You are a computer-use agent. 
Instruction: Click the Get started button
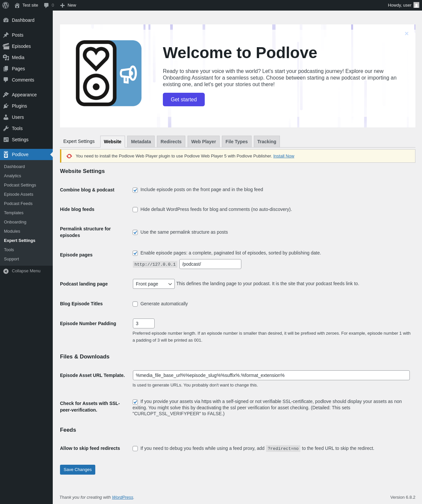184,99
